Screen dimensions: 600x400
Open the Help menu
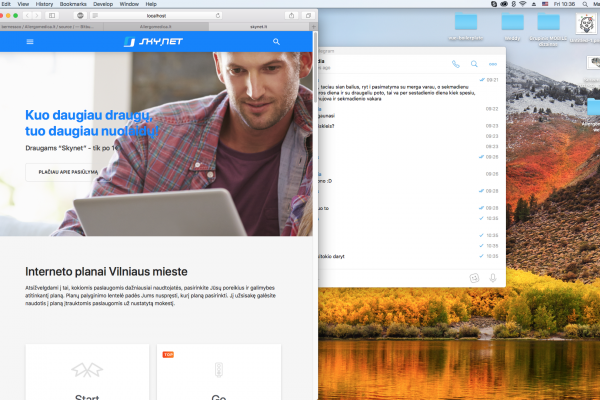pos(151,4)
